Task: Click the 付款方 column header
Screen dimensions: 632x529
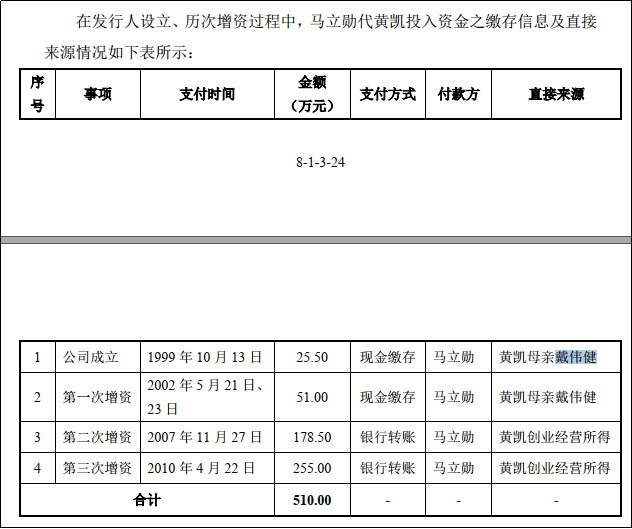Action: click(458, 94)
